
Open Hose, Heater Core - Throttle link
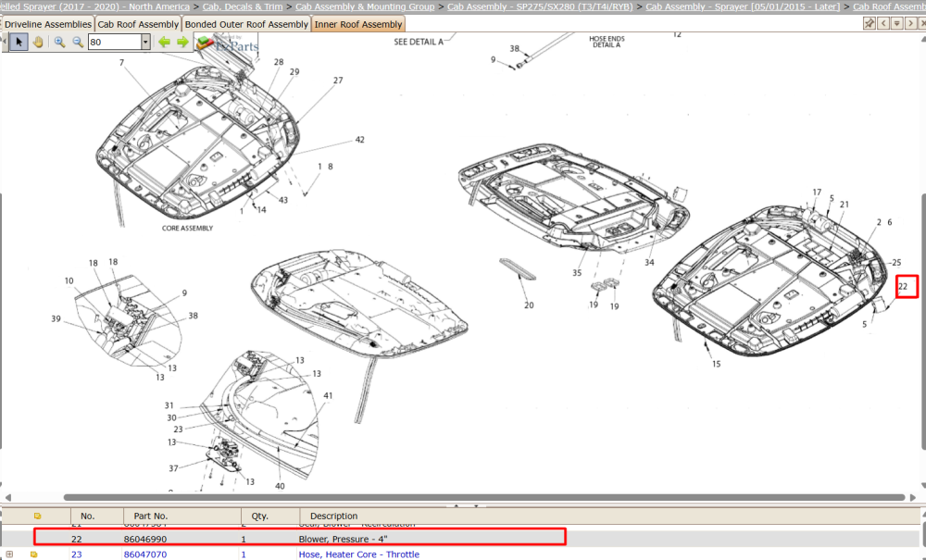click(359, 554)
